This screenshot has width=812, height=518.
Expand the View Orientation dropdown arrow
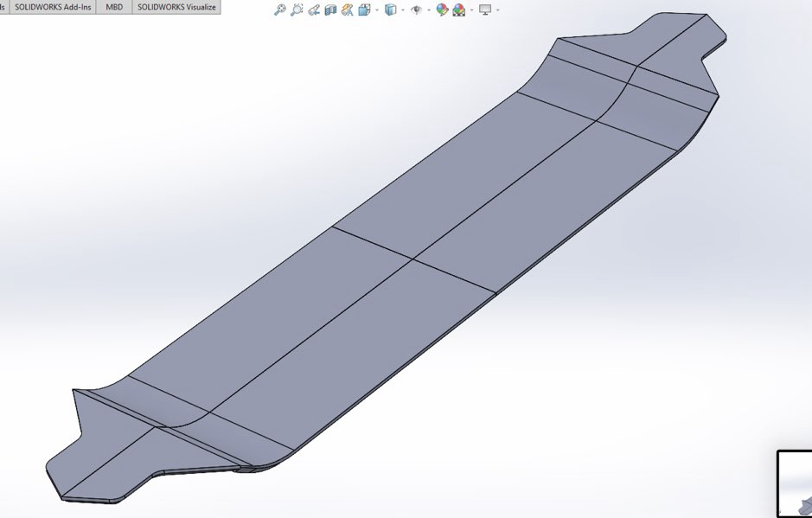pos(376,10)
